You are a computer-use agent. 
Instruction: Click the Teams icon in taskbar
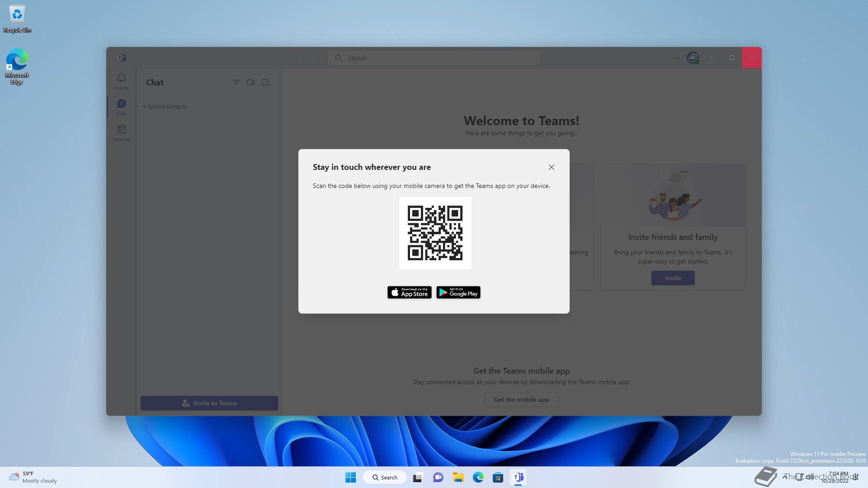[519, 477]
